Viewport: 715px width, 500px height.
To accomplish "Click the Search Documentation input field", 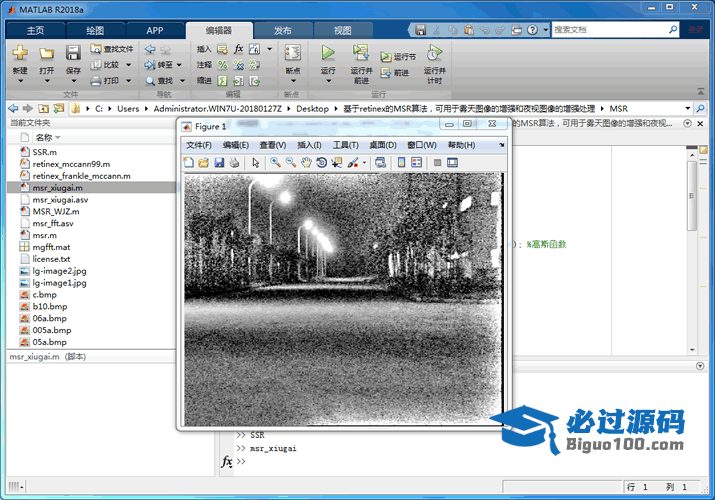I will tap(610, 30).
